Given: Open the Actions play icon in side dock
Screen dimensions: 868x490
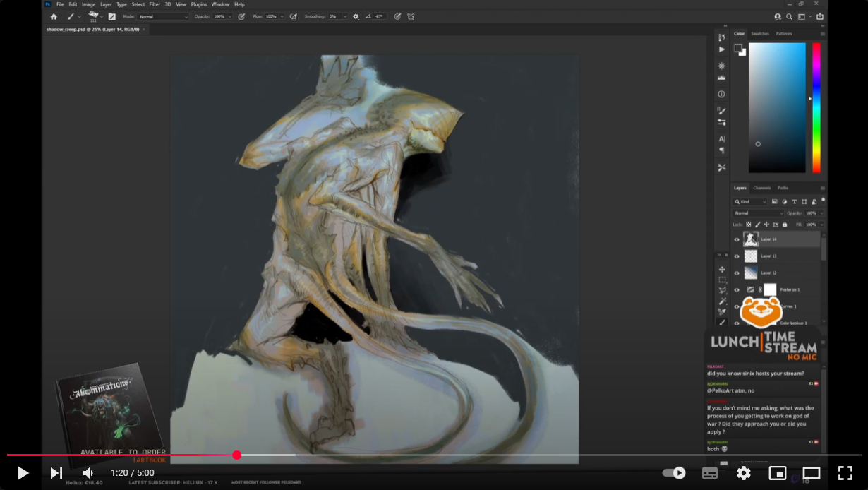Looking at the screenshot, I should click(x=721, y=49).
